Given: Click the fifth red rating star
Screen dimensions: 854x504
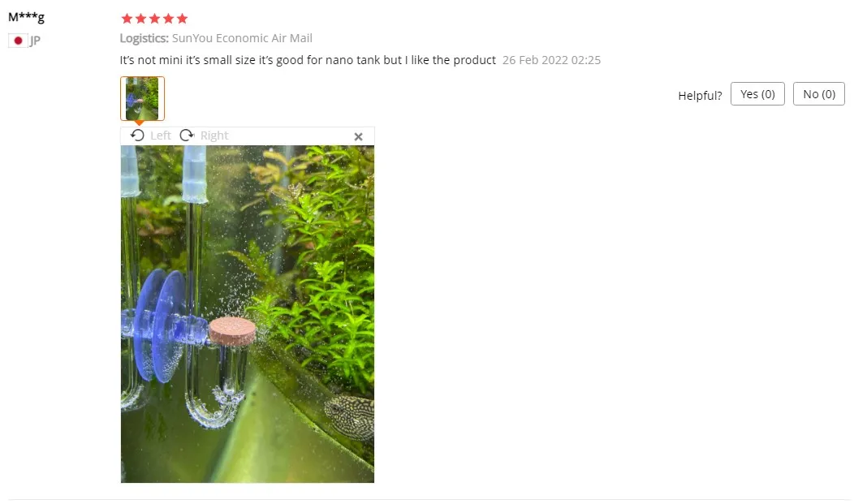Looking at the screenshot, I should click(x=183, y=19).
